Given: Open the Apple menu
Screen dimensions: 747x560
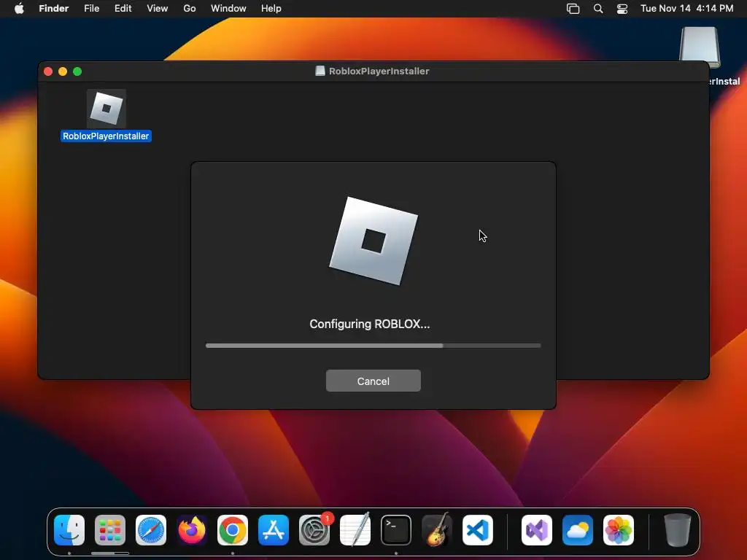Looking at the screenshot, I should [19, 9].
